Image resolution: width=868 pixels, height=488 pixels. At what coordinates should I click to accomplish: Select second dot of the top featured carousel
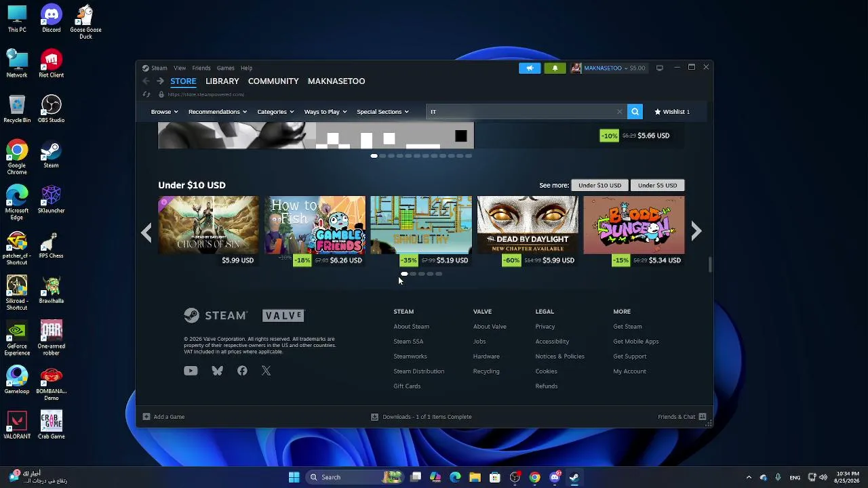(x=382, y=156)
